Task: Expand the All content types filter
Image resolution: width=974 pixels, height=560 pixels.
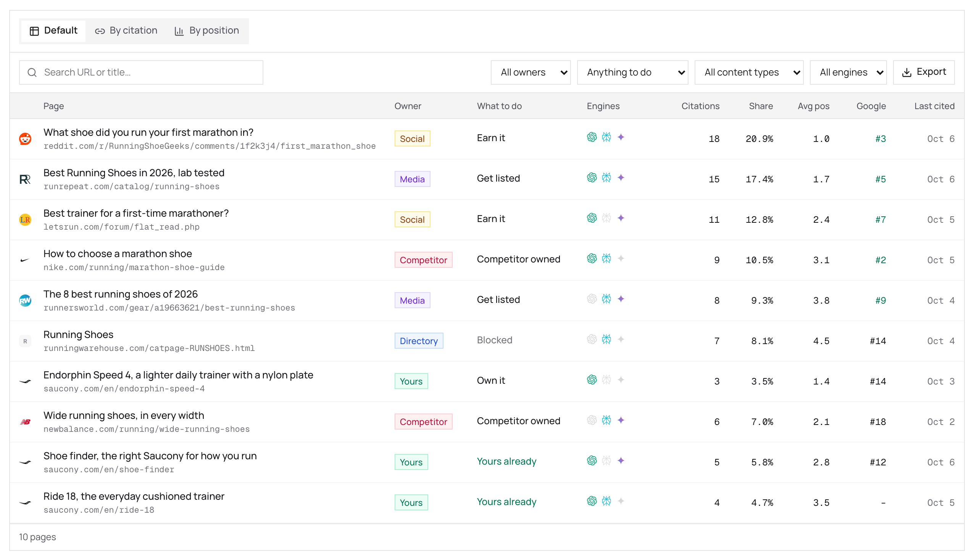Action: pos(748,72)
